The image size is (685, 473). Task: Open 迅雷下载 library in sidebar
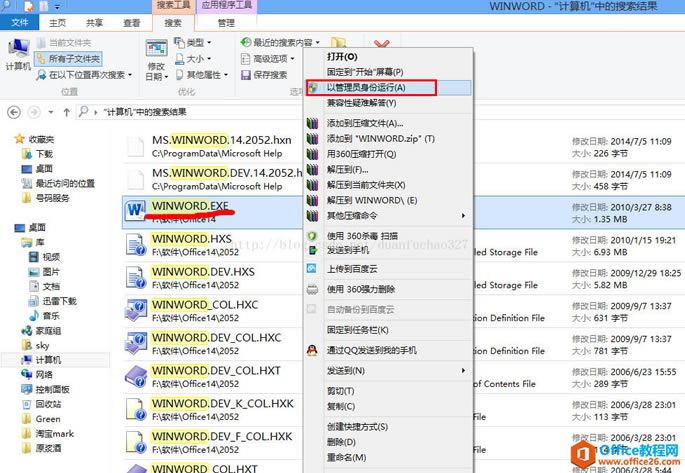pyautogui.click(x=53, y=301)
